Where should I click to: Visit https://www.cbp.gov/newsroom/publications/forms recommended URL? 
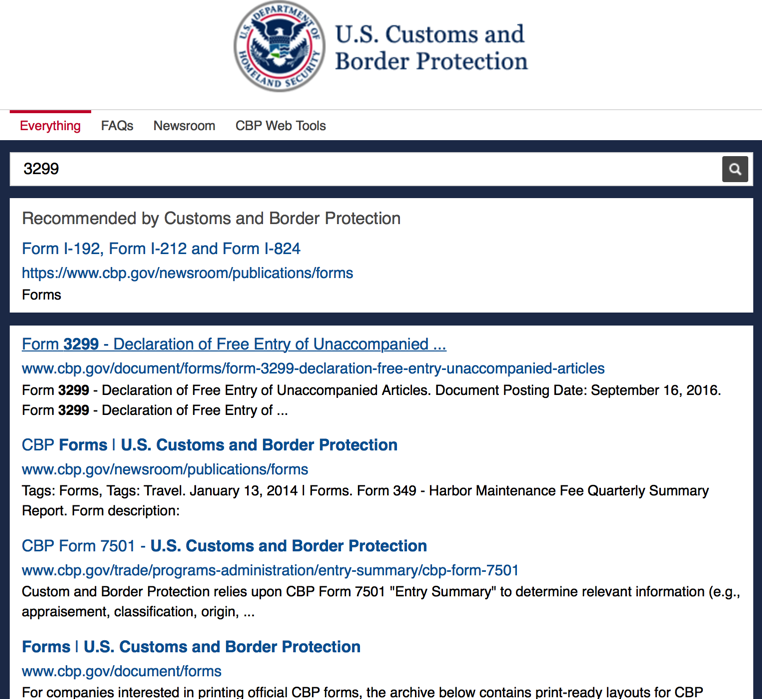(x=187, y=273)
